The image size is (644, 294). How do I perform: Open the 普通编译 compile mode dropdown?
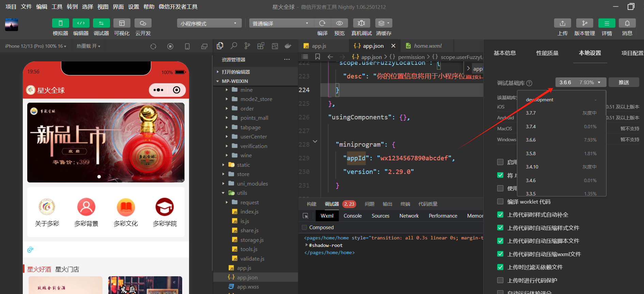[281, 23]
